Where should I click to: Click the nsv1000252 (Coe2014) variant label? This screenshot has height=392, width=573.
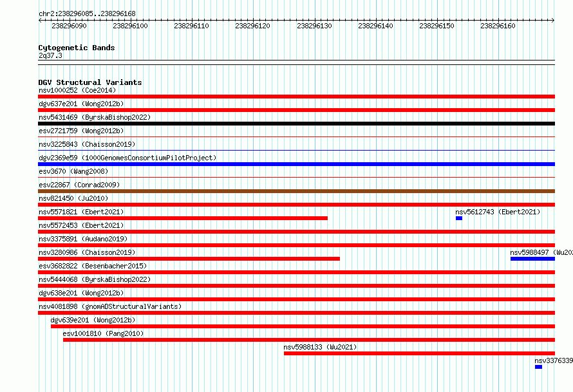(77, 90)
